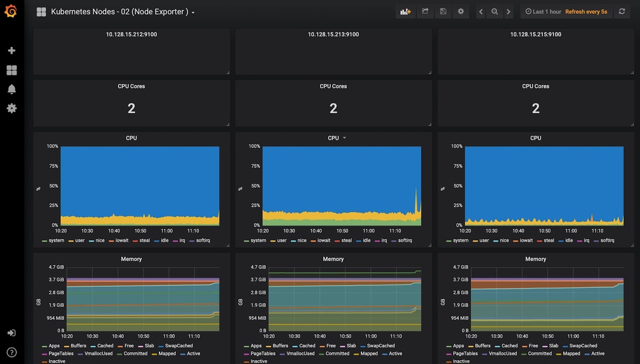Open the Help question mark icon
Screen dimensions: 640x364
pos(12,352)
